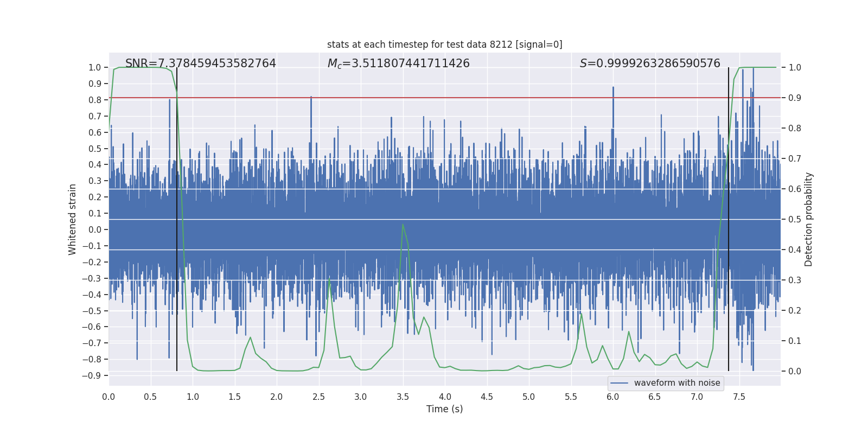Image resolution: width=868 pixels, height=434 pixels.
Task: Click the left y-axis tick label −0.9
Action: pos(92,375)
